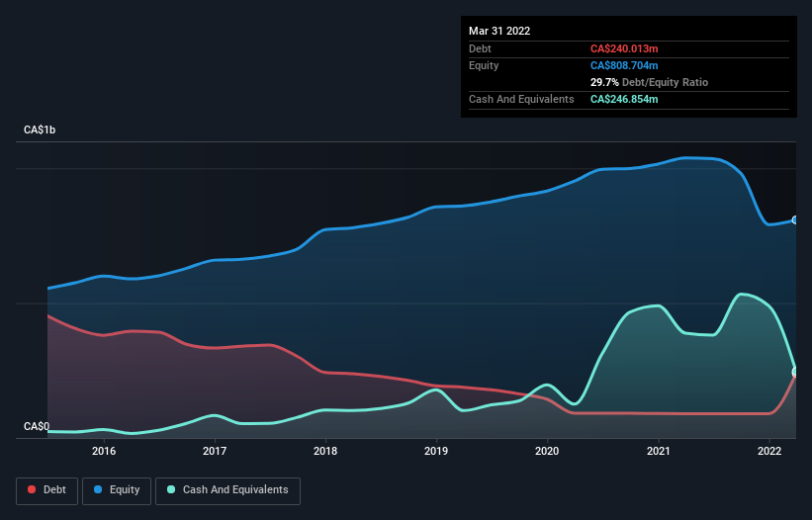Click the CA$240.013m debt value
This screenshot has width=812, height=520.
pyautogui.click(x=624, y=48)
